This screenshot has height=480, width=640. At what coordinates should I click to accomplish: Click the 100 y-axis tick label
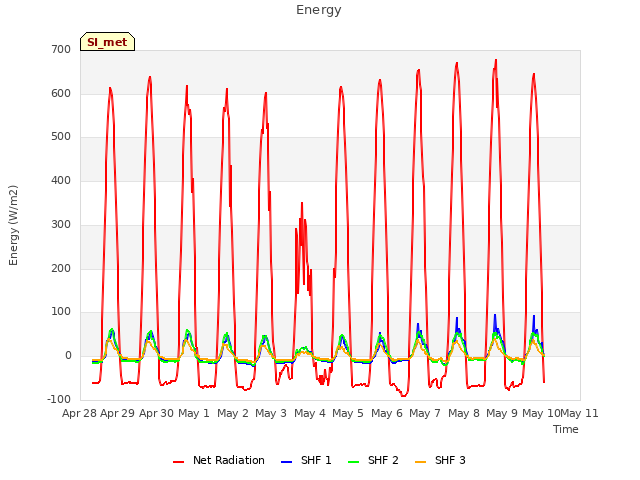pyautogui.click(x=61, y=312)
